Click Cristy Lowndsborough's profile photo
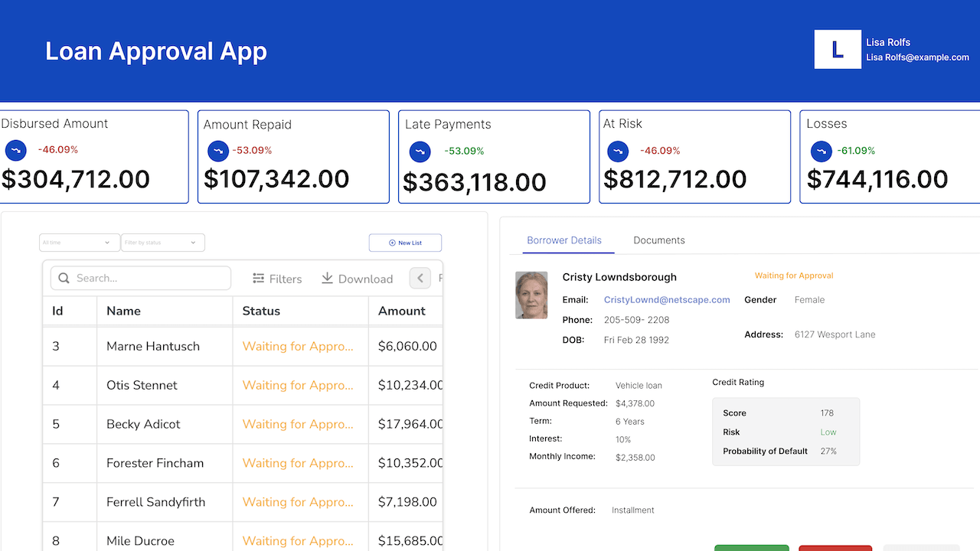The image size is (980, 551). pos(531,295)
